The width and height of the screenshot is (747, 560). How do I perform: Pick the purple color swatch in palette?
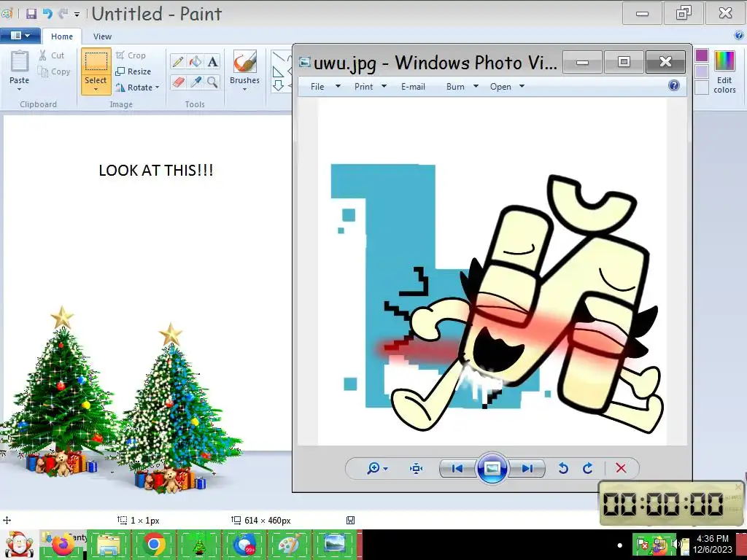702,55
